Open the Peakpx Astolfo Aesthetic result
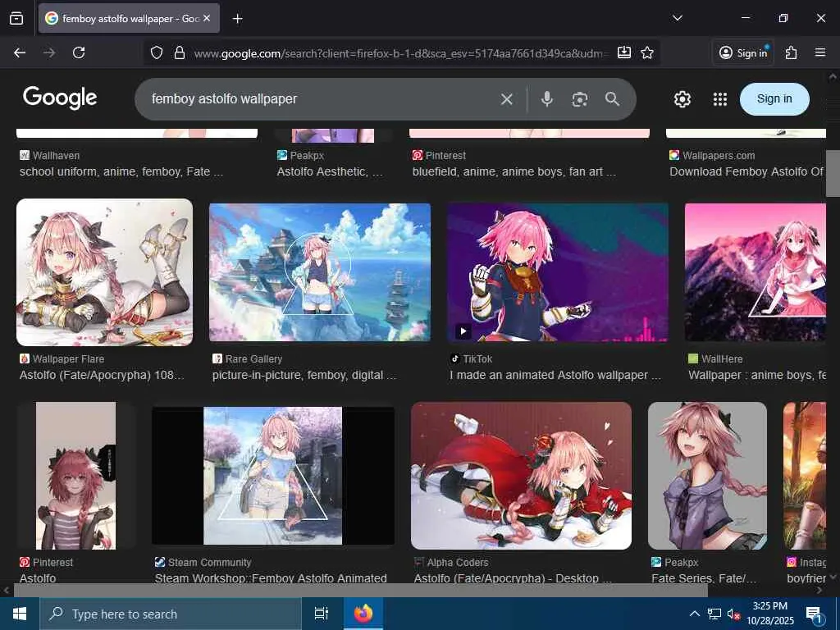This screenshot has width=840, height=630. pos(330,172)
